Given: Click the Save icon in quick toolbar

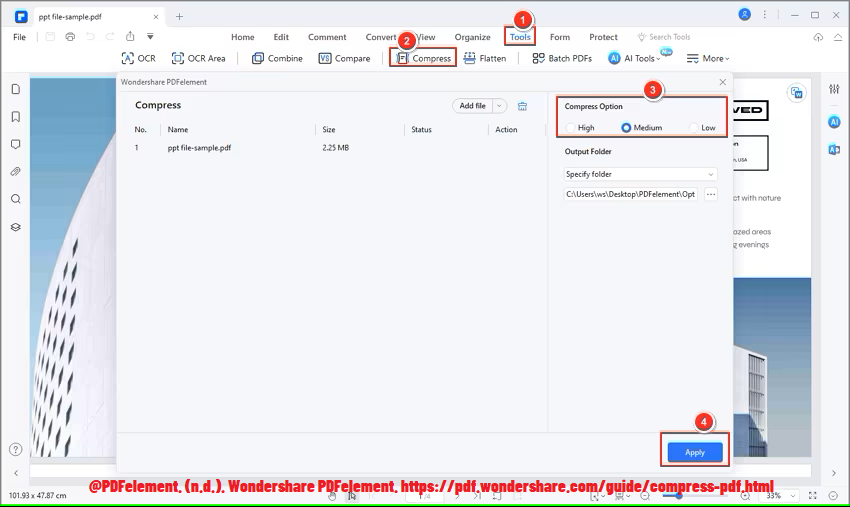Looking at the screenshot, I should point(50,37).
